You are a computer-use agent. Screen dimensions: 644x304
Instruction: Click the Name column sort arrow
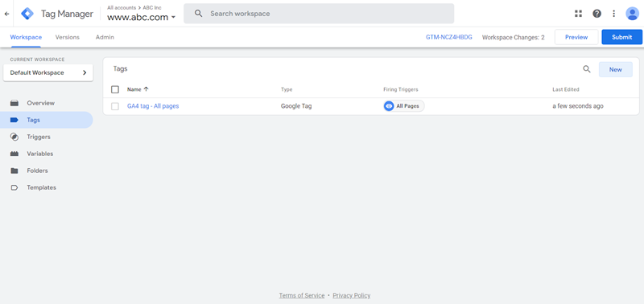(x=147, y=89)
